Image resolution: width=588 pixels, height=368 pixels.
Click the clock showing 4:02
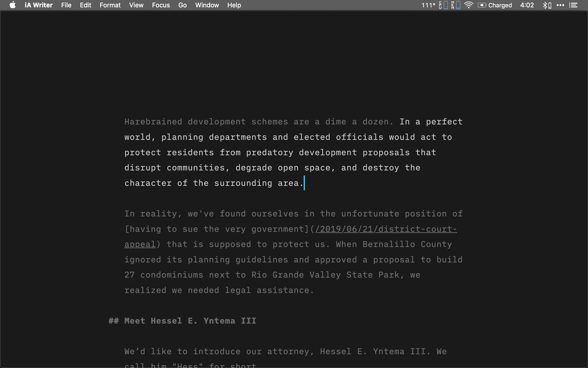pyautogui.click(x=526, y=5)
